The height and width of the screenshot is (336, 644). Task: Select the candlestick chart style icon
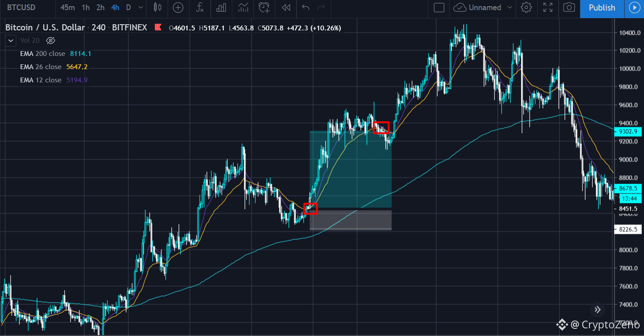click(x=157, y=8)
